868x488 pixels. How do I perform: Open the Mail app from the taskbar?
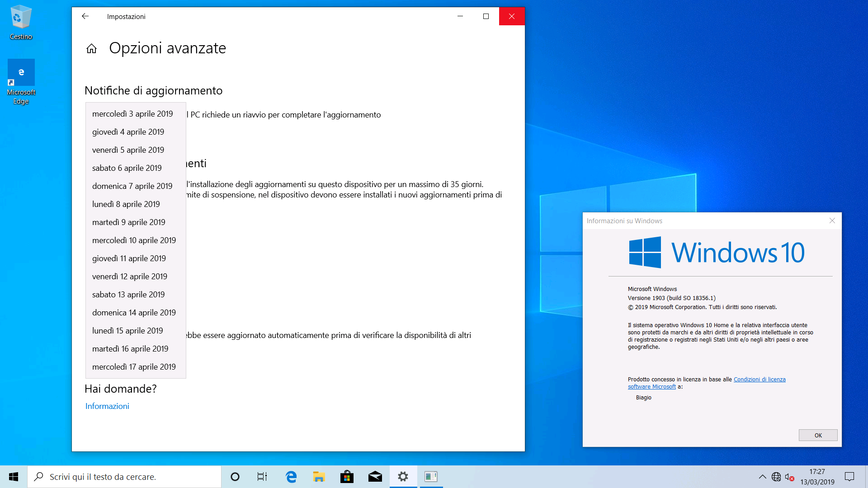click(375, 477)
